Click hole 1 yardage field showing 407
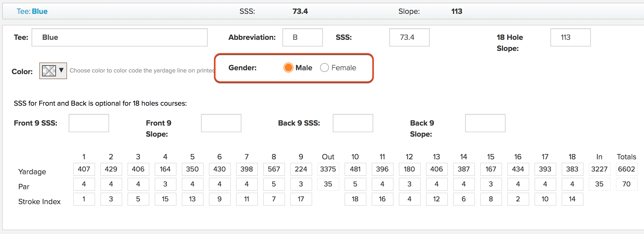Image resolution: width=644 pixels, height=234 pixels. (x=84, y=169)
